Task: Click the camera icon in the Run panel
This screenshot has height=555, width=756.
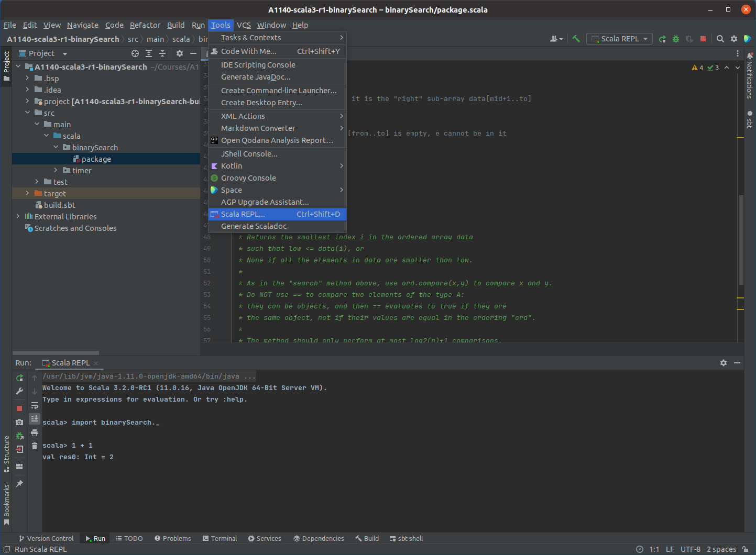Action: tap(19, 422)
